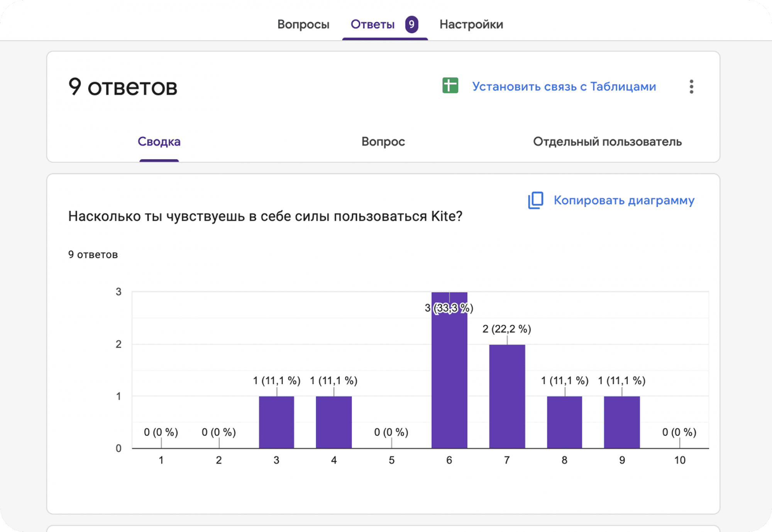The image size is (772, 532).
Task: Click the copy chart icon
Action: [535, 200]
